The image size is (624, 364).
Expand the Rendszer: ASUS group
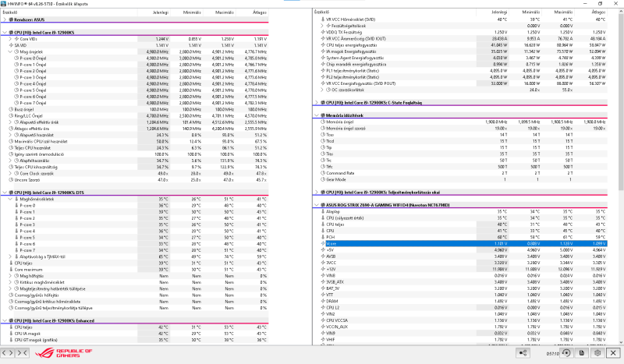(5, 19)
